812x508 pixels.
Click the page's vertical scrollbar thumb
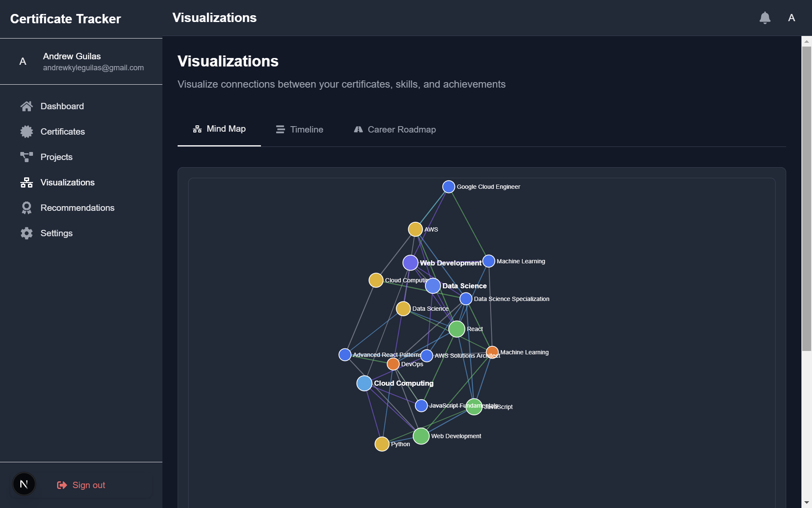pos(807,198)
